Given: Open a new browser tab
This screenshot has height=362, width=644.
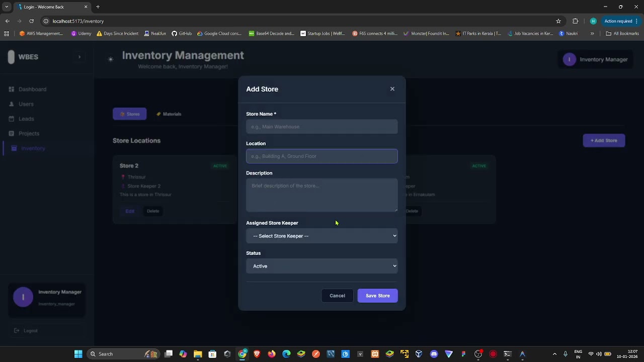Looking at the screenshot, I should pyautogui.click(x=98, y=7).
